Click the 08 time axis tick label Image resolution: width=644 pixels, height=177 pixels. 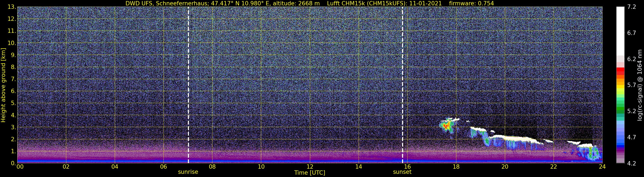point(212,167)
